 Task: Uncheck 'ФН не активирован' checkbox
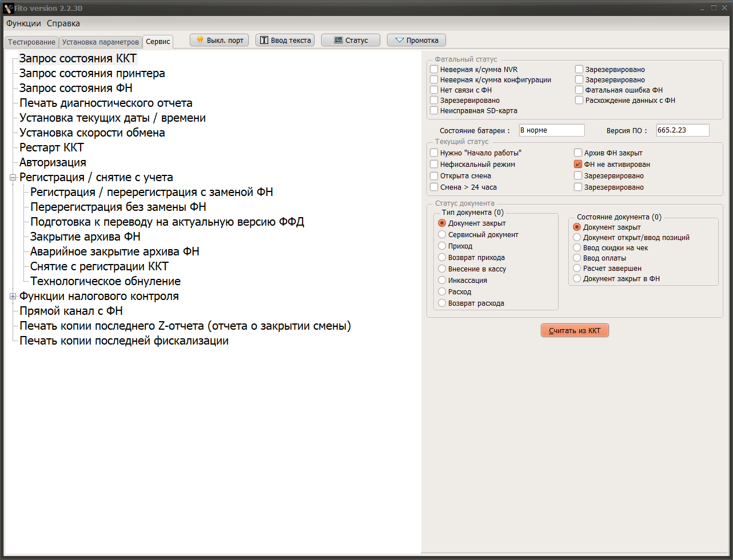click(x=579, y=165)
